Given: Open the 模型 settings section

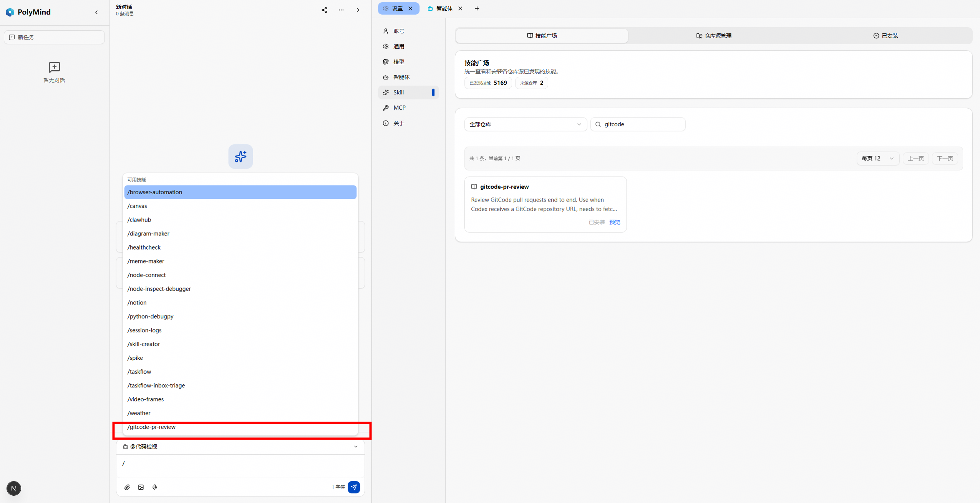Looking at the screenshot, I should coord(408,62).
